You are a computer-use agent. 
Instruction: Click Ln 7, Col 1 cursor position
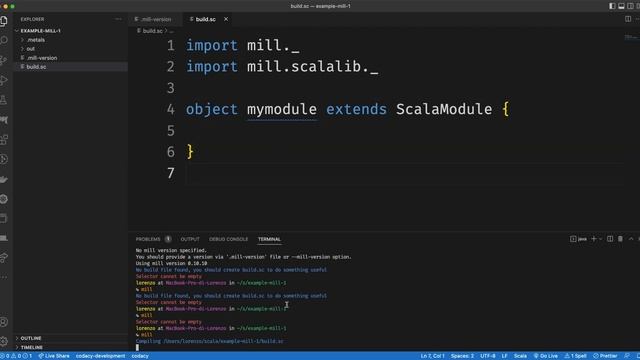432,356
